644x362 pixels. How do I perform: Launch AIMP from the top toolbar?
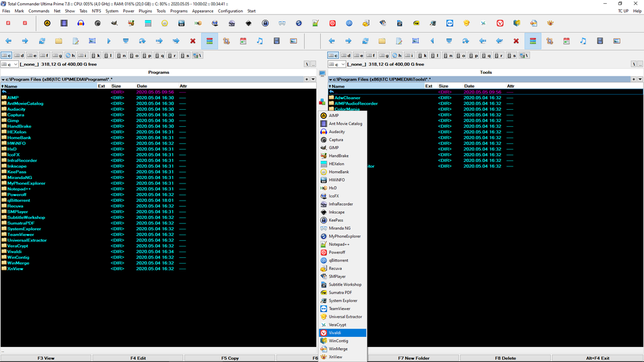click(x=47, y=23)
